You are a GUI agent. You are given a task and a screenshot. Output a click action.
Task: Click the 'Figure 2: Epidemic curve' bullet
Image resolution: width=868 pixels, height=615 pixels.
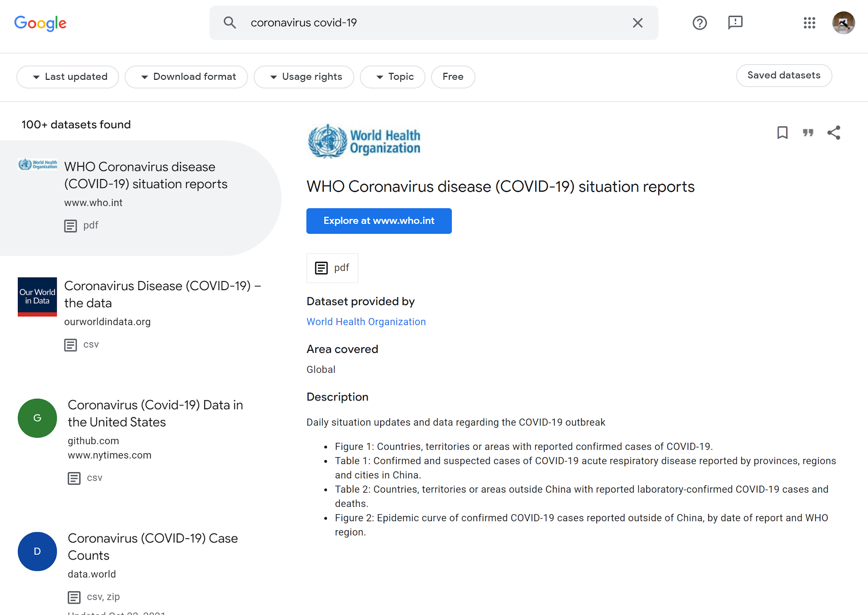[x=581, y=525]
